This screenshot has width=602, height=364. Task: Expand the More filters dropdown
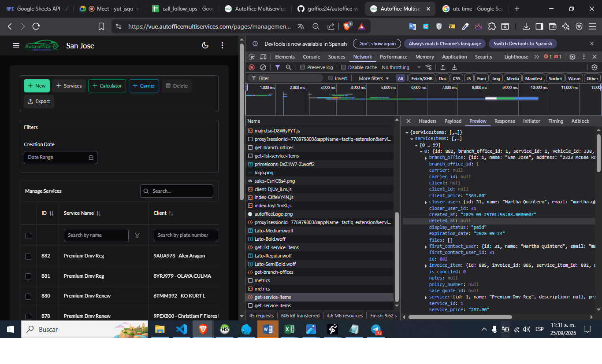(x=374, y=78)
